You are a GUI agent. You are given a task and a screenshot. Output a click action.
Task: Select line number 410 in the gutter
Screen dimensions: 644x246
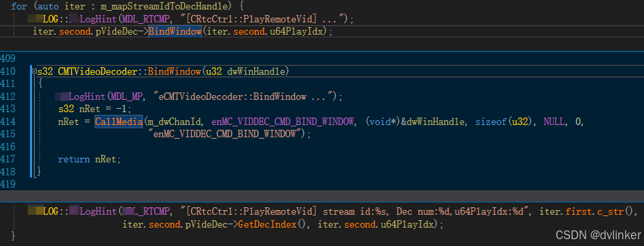click(7, 71)
